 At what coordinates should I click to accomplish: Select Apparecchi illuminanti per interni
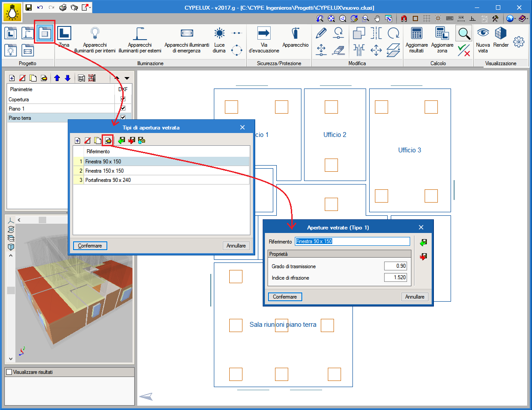[x=95, y=40]
